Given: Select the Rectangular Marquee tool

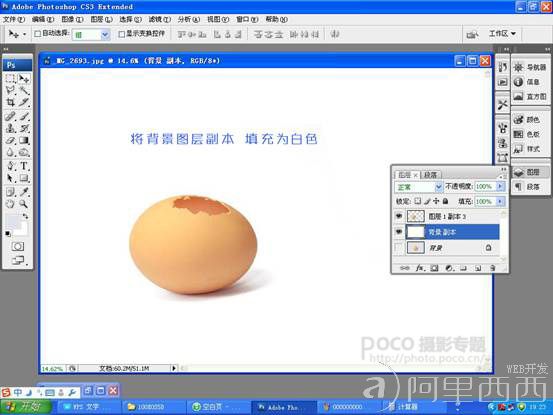Looking at the screenshot, I should tap(10, 78).
